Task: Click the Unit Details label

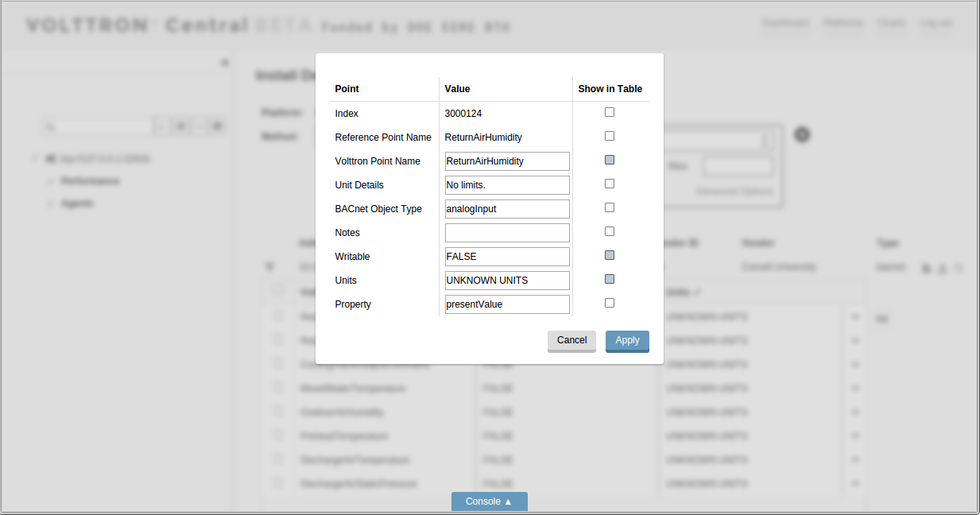Action: click(x=359, y=185)
